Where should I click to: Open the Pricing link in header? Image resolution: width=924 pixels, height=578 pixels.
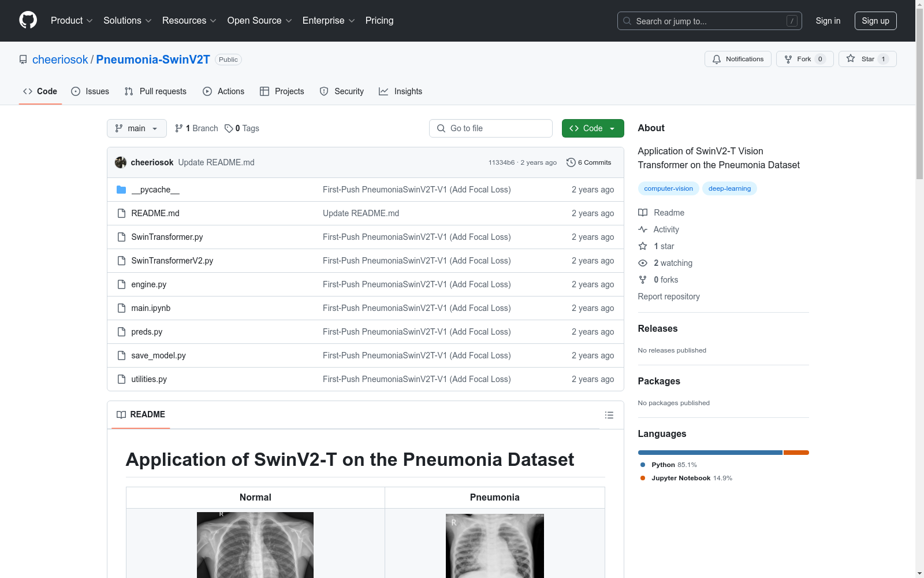pos(379,21)
